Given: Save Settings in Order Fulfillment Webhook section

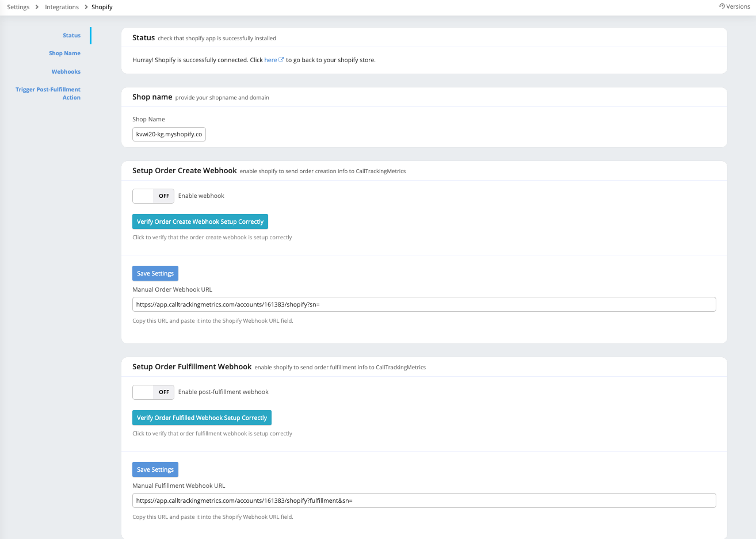Looking at the screenshot, I should click(155, 469).
